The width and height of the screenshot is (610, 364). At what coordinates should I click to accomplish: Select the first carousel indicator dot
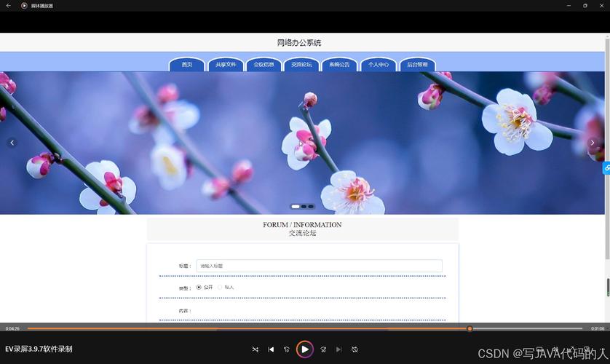(x=296, y=207)
